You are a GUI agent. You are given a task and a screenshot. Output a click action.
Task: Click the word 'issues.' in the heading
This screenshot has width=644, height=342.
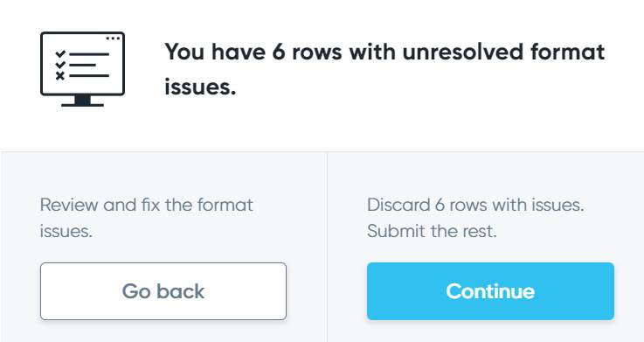[200, 87]
